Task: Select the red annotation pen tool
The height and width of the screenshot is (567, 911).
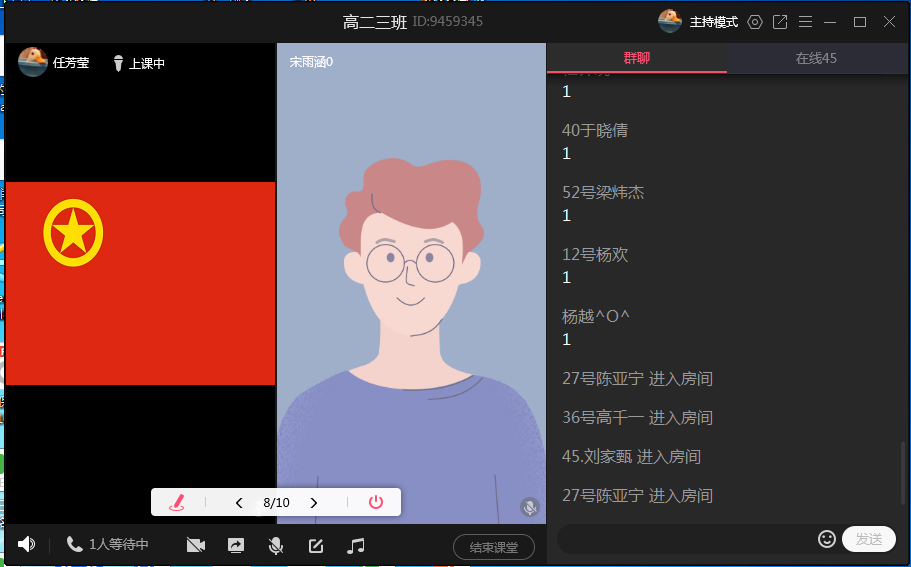Action: pos(178,502)
